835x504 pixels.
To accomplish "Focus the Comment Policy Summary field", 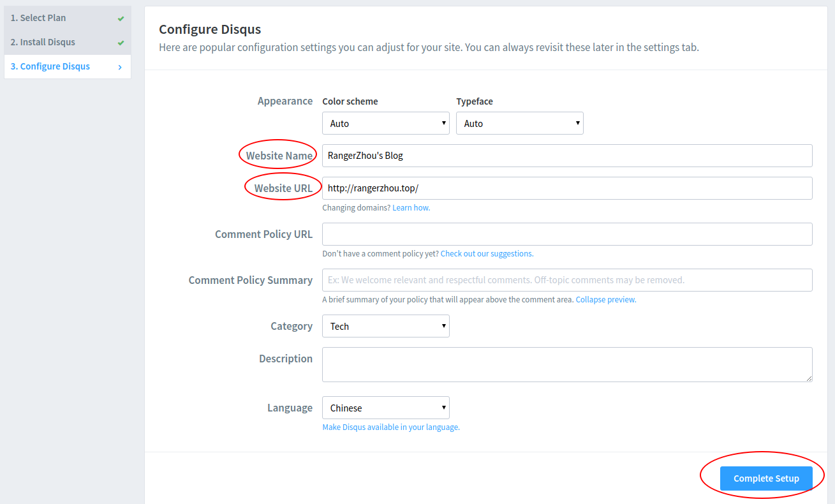I will [567, 280].
